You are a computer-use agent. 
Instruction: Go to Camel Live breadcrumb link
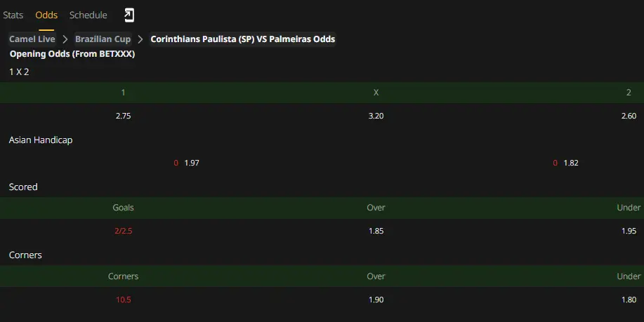pos(32,39)
